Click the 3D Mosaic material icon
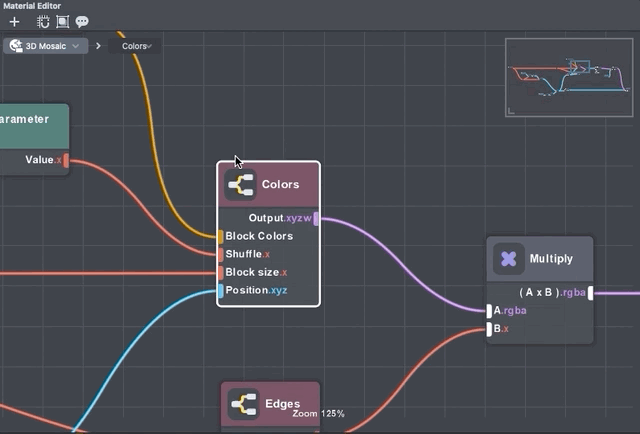Screen dimensions: 640x434 click(x=16, y=46)
